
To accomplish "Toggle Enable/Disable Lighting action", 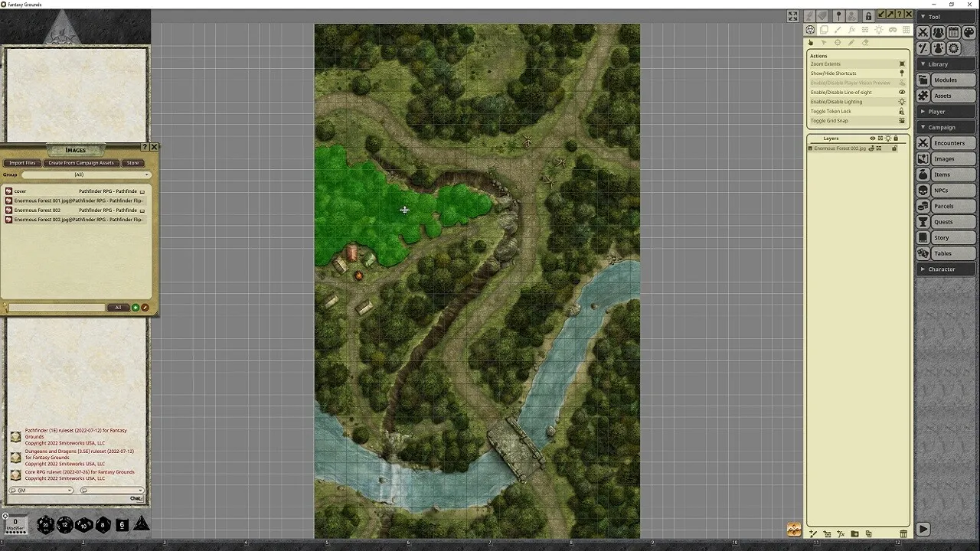I will click(858, 102).
